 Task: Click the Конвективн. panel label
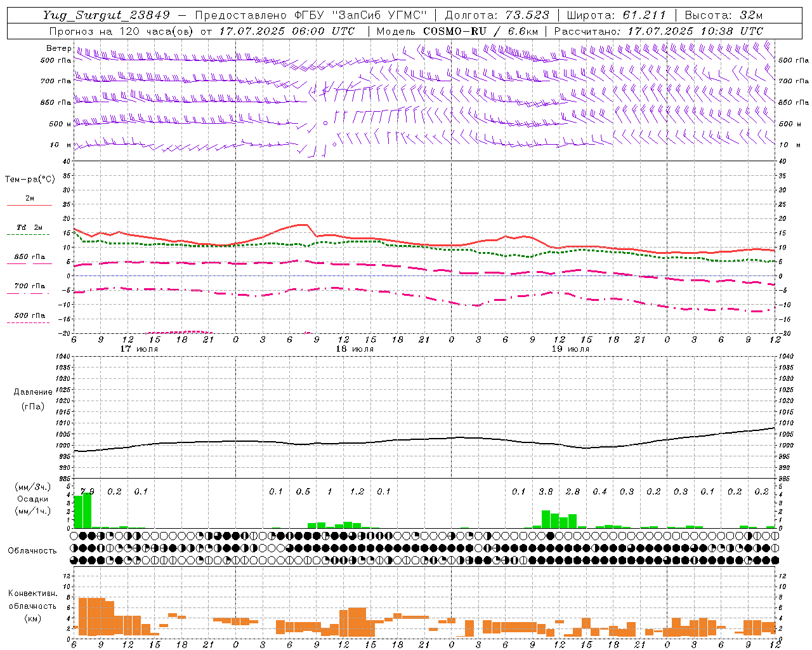tap(32, 594)
